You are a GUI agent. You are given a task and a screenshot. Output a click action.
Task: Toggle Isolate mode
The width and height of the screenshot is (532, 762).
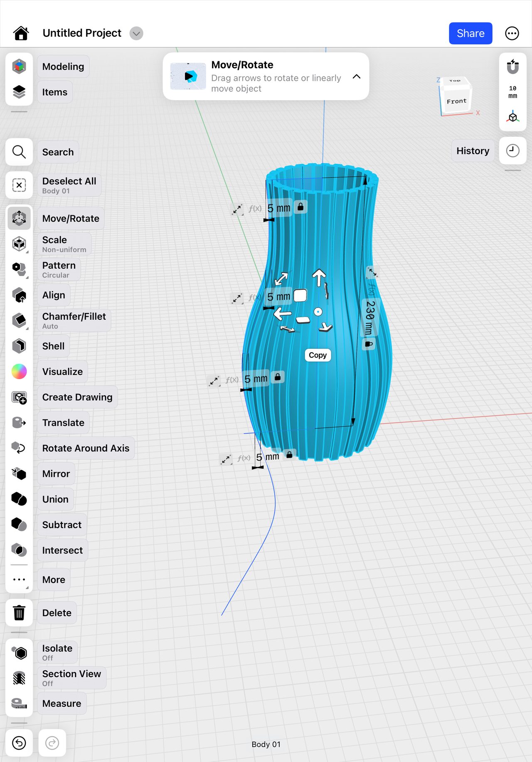point(19,653)
